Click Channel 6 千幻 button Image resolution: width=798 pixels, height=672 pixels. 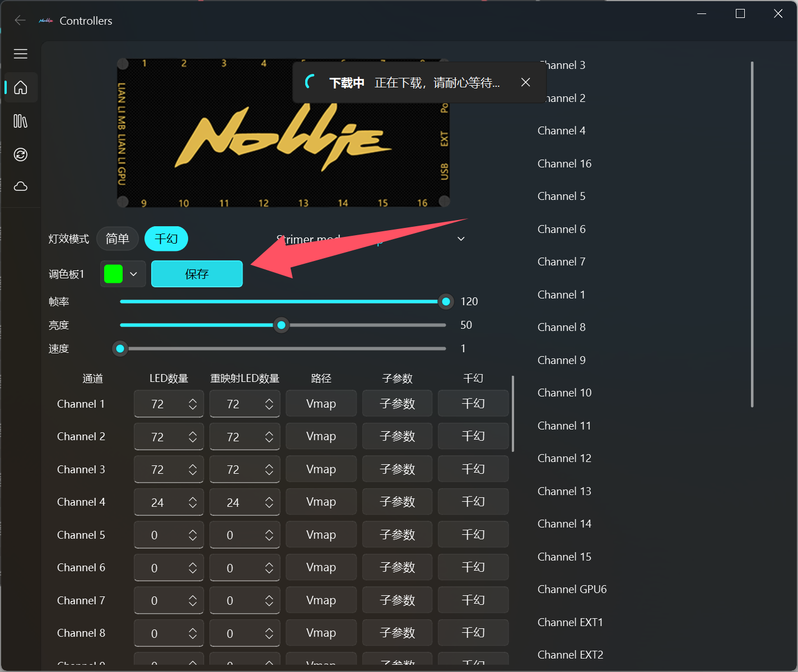[473, 567]
